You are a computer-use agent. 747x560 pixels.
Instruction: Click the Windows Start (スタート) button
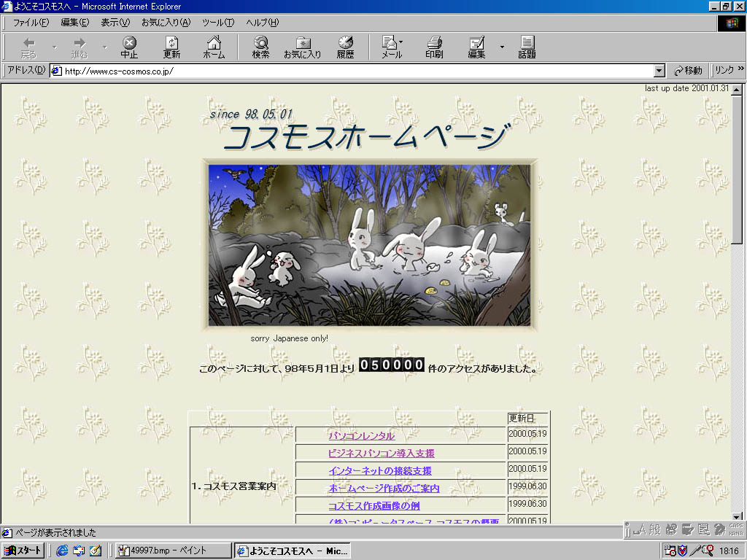[23, 551]
